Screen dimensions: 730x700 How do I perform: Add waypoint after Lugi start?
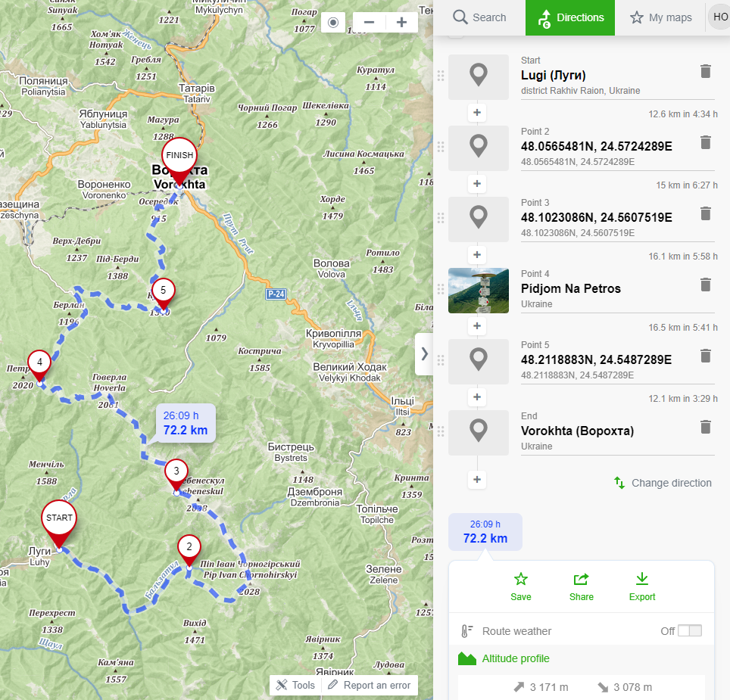477,113
